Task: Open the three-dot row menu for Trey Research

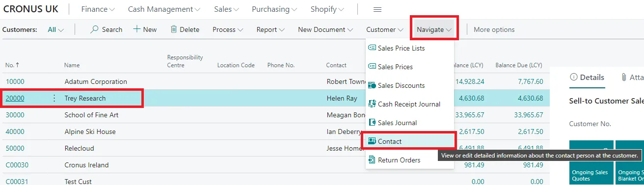Action: point(54,98)
